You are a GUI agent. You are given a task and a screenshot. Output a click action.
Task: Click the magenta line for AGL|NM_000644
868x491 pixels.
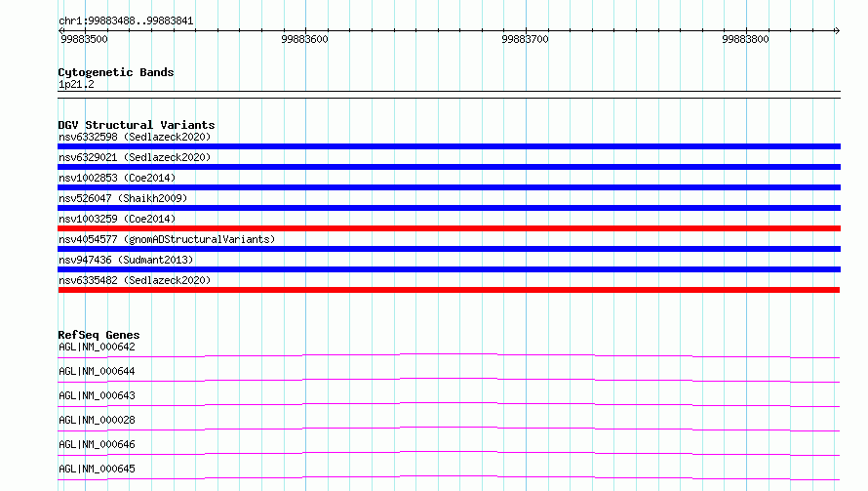[x=449, y=380]
